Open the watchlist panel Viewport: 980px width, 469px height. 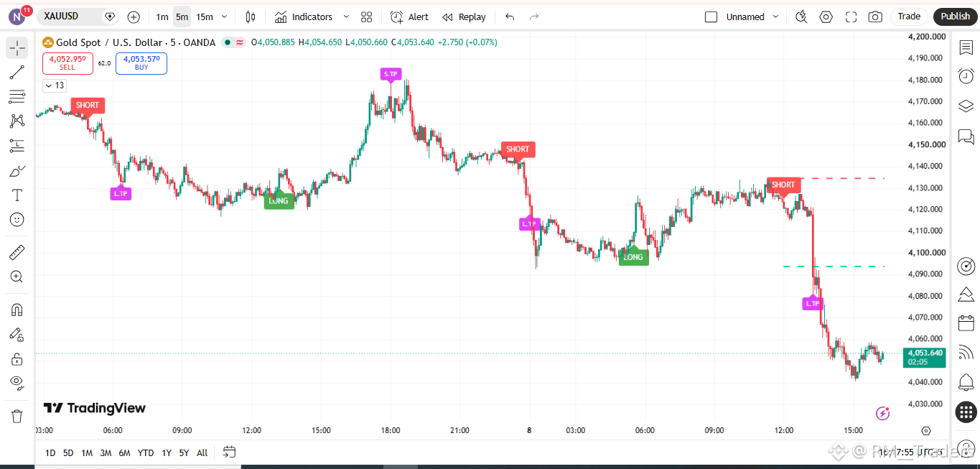966,47
